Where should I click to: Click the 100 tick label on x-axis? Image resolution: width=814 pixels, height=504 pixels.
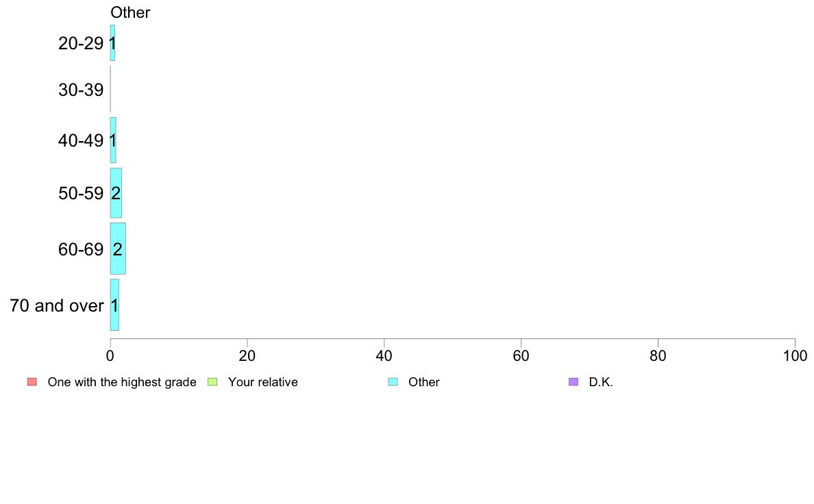(795, 355)
